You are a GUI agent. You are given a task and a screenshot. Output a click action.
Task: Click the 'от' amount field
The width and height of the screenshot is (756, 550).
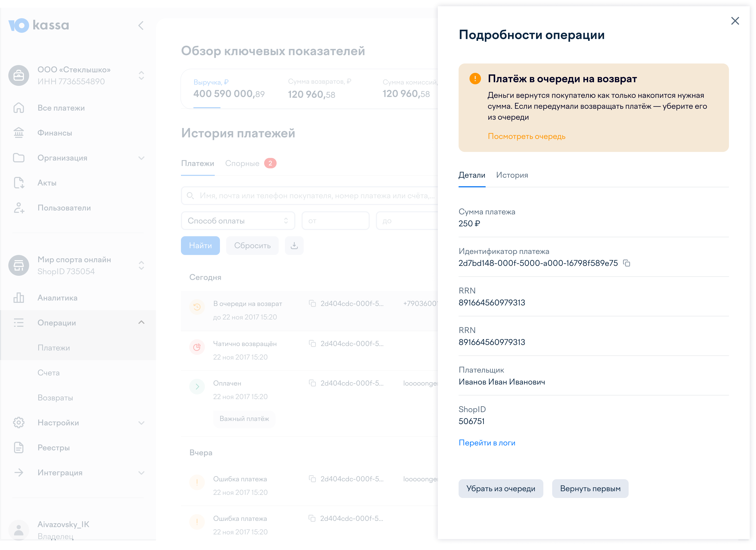coord(336,221)
